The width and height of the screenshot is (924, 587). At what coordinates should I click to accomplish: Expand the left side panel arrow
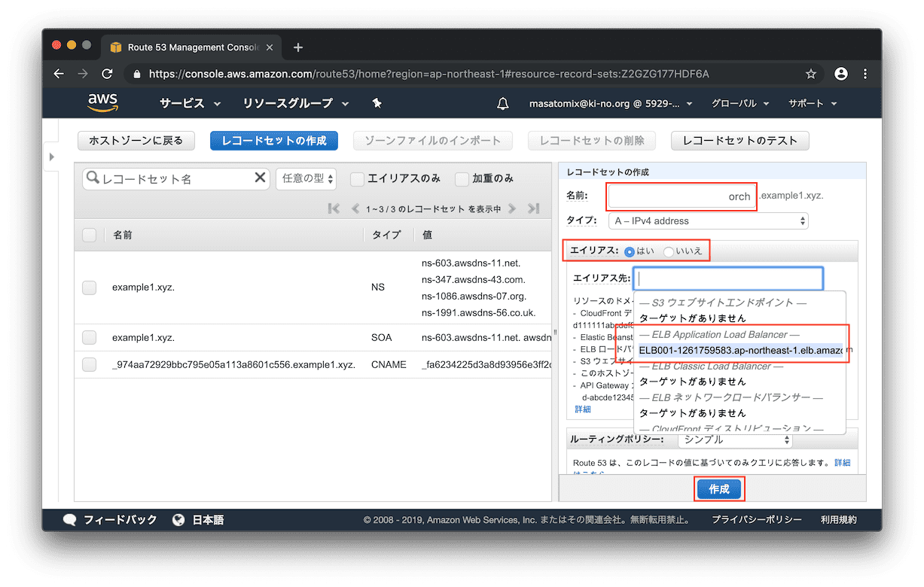pyautogui.click(x=51, y=157)
